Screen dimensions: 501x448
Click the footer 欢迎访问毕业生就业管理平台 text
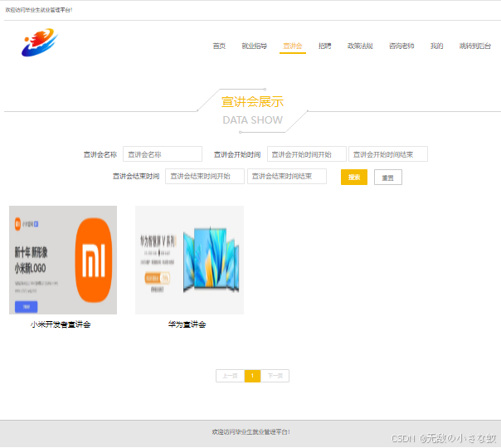(250, 432)
